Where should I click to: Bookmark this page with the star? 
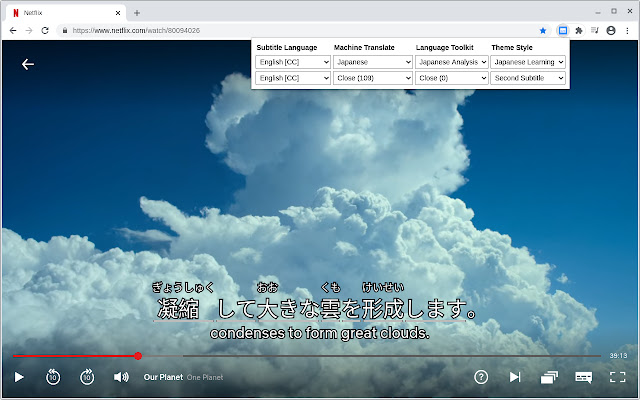pyautogui.click(x=543, y=31)
